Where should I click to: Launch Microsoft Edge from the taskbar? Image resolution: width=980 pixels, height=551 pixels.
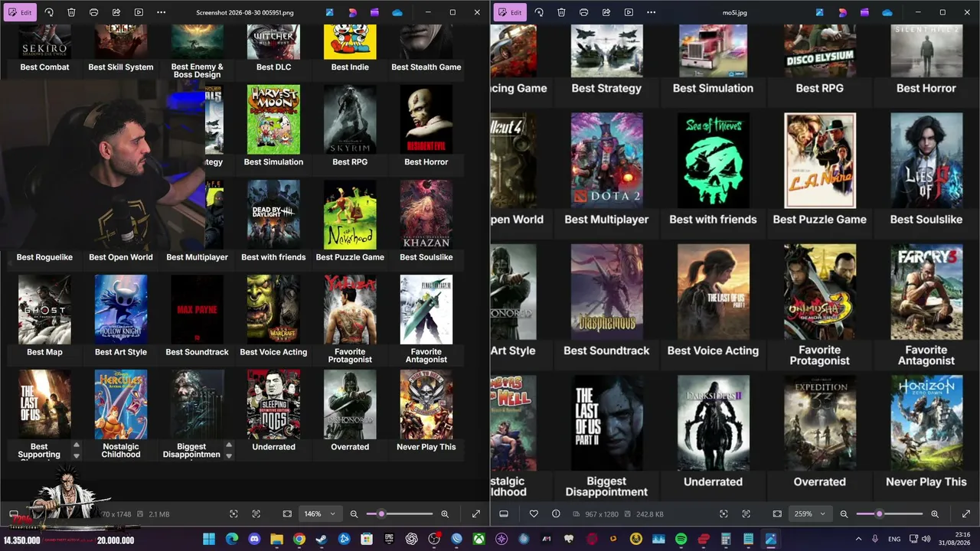coord(231,540)
